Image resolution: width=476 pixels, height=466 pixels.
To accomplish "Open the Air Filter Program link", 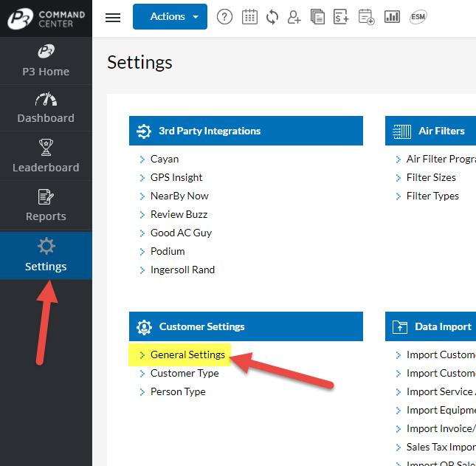I will coord(441,160).
